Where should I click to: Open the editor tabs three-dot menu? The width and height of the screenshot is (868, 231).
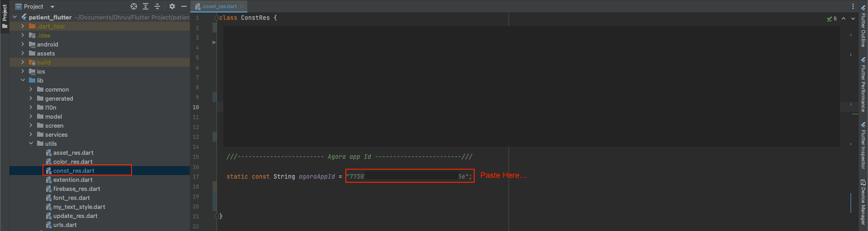pyautogui.click(x=853, y=6)
